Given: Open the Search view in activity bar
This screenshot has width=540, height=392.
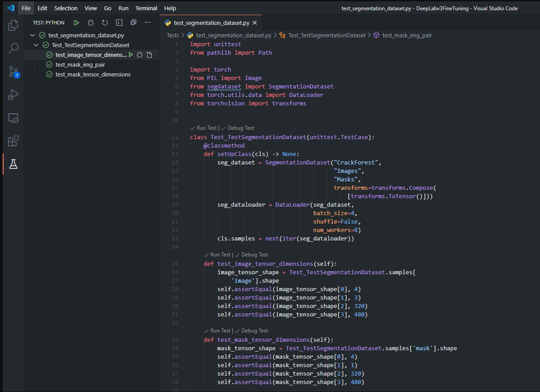Looking at the screenshot, I should pyautogui.click(x=13, y=48).
